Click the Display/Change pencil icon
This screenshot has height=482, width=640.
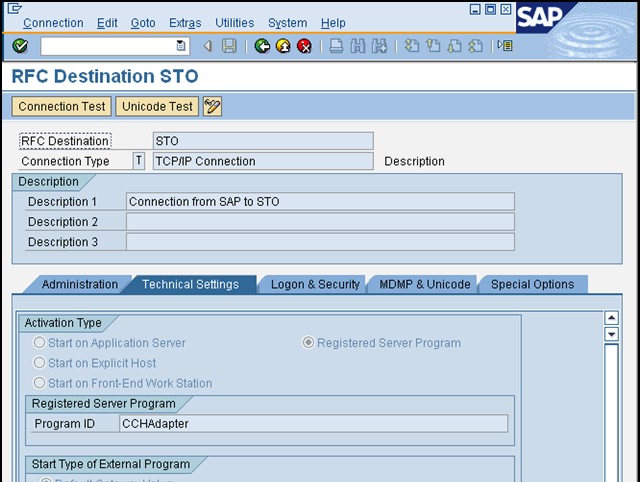212,106
